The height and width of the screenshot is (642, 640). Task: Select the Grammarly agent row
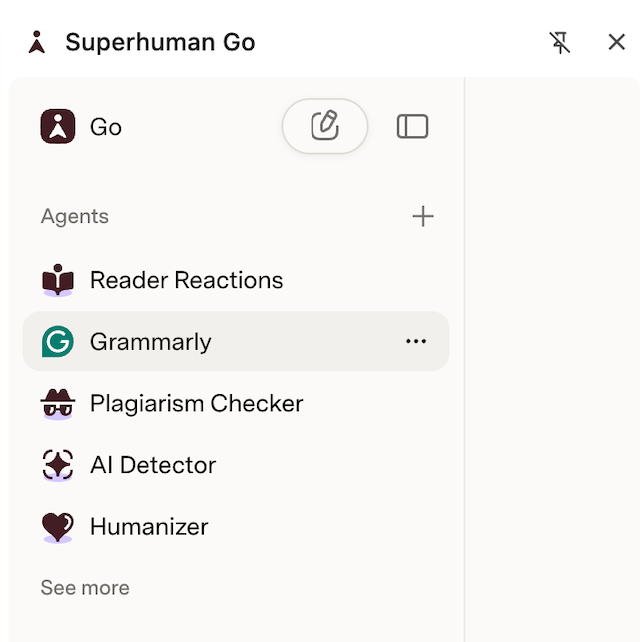coord(236,341)
